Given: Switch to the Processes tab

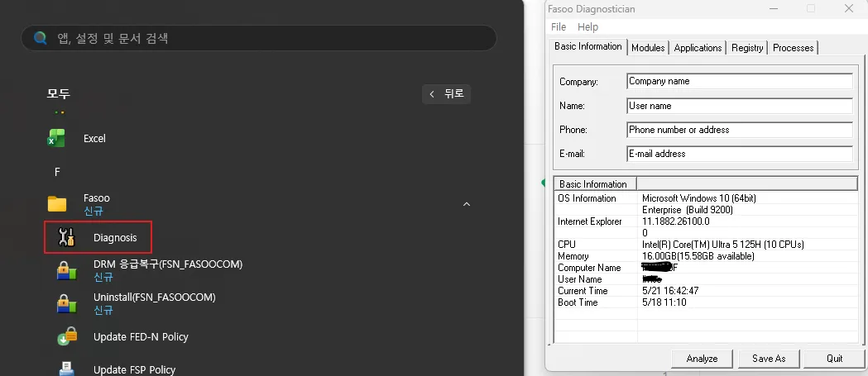Looking at the screenshot, I should 794,48.
